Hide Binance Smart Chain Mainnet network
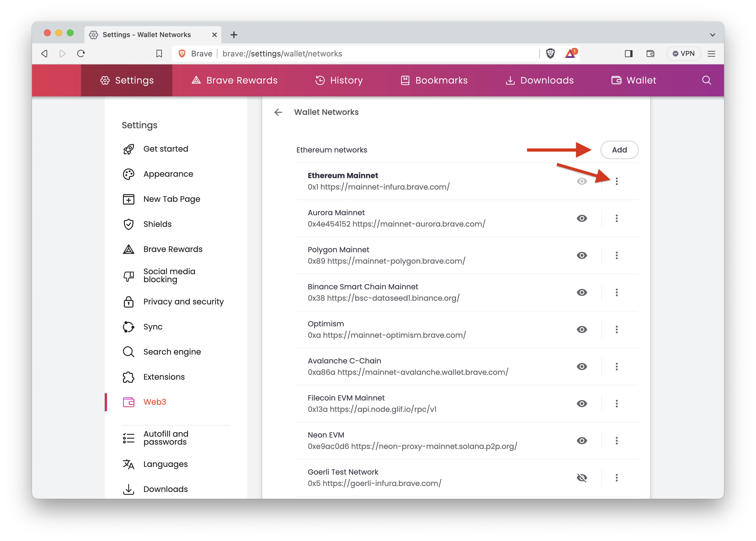Screen dimensions: 756x541 click(582, 292)
